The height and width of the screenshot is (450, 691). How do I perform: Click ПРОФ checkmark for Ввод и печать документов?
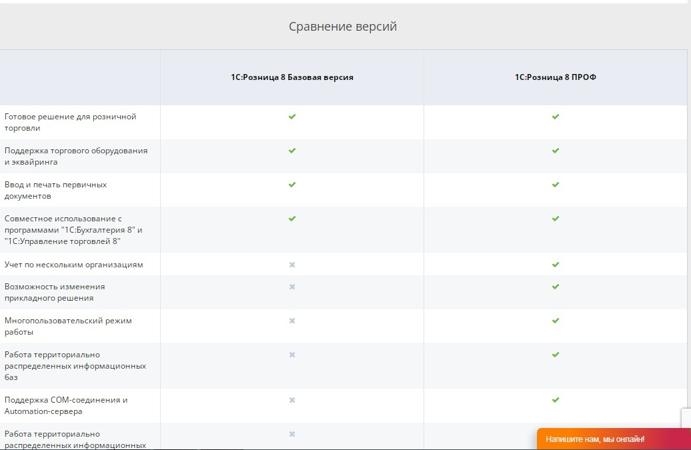click(556, 185)
